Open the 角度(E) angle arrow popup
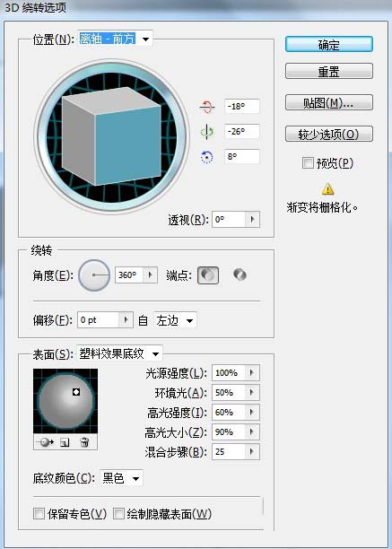The width and height of the screenshot is (392, 549). click(150, 274)
